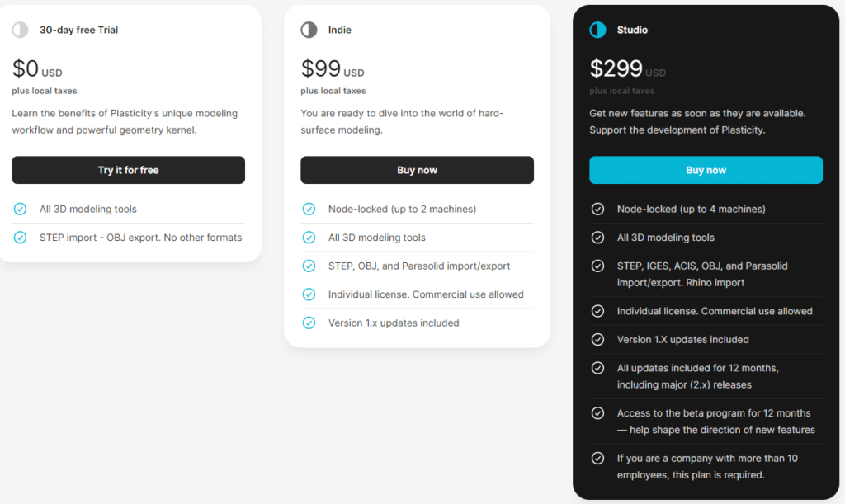Click the $299 price on Studio card
The image size is (845, 504).
click(x=616, y=69)
